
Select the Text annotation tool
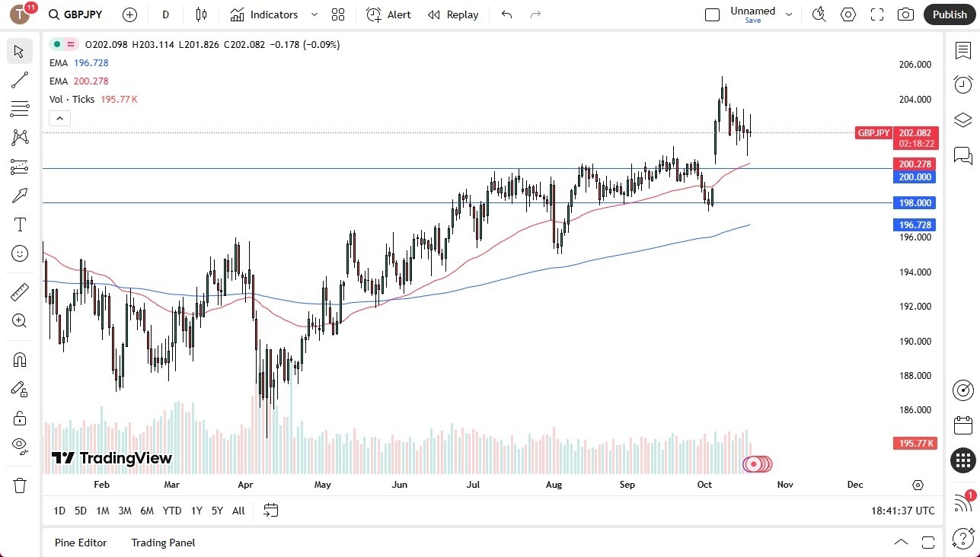tap(20, 224)
